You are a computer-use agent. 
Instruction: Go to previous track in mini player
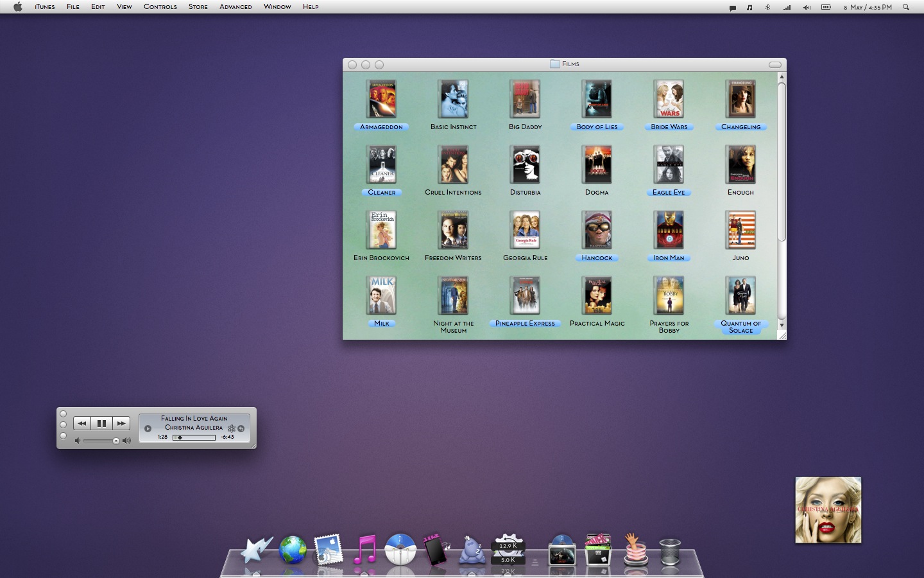pyautogui.click(x=82, y=423)
